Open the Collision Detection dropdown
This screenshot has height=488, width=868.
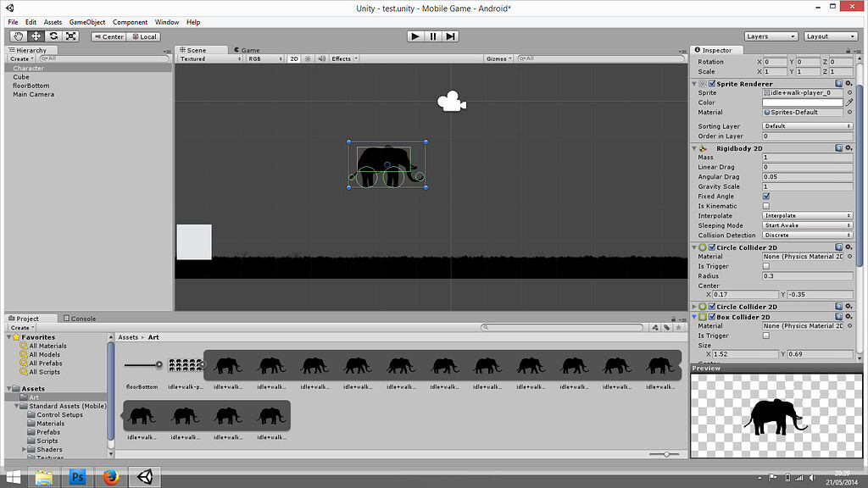coord(807,235)
